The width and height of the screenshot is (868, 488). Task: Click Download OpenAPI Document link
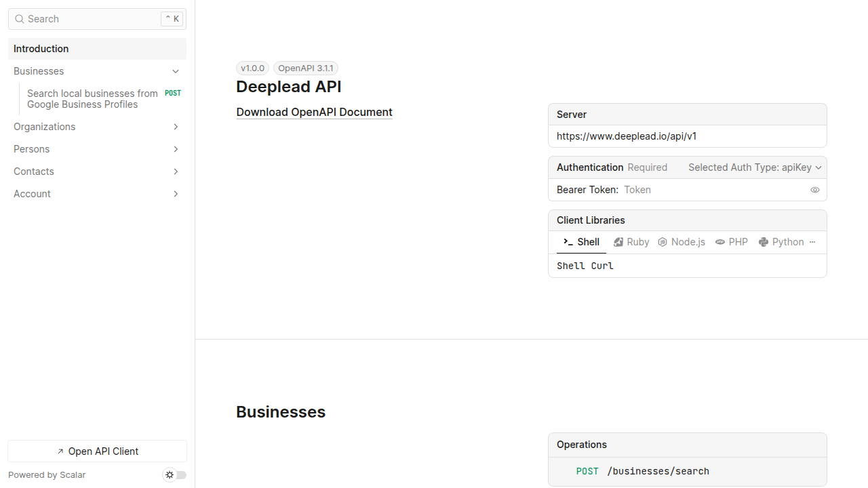click(314, 113)
